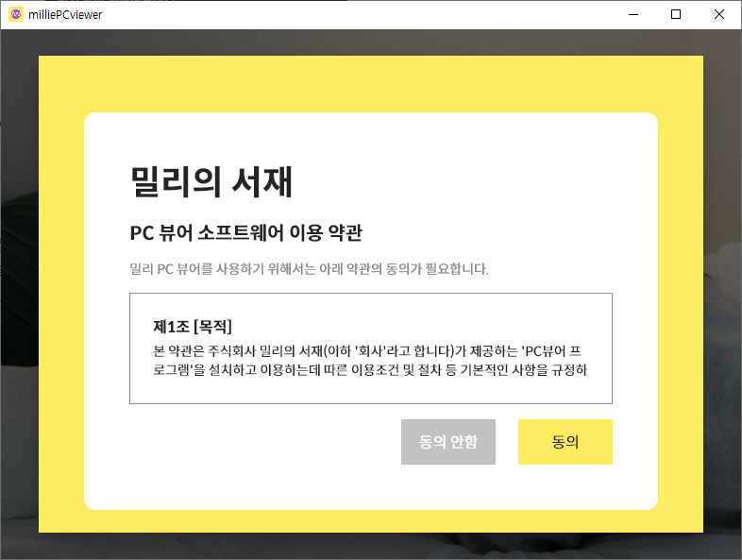The image size is (742, 560).
Task: Close the milliePCviewer window
Action: click(x=719, y=15)
